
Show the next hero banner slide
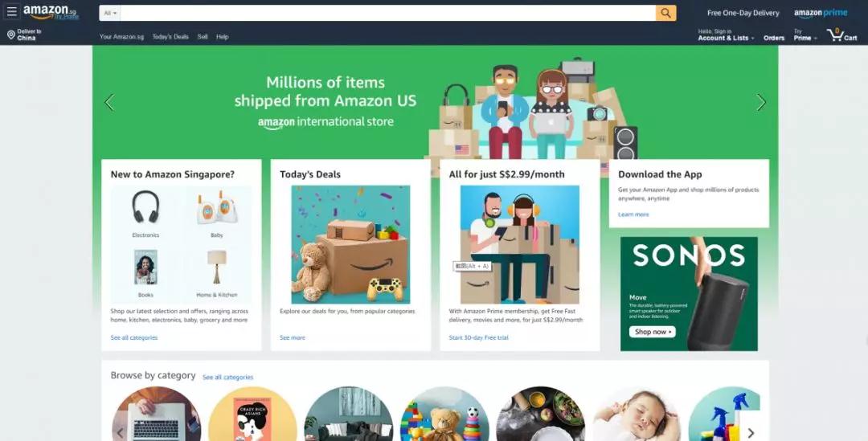pyautogui.click(x=761, y=102)
